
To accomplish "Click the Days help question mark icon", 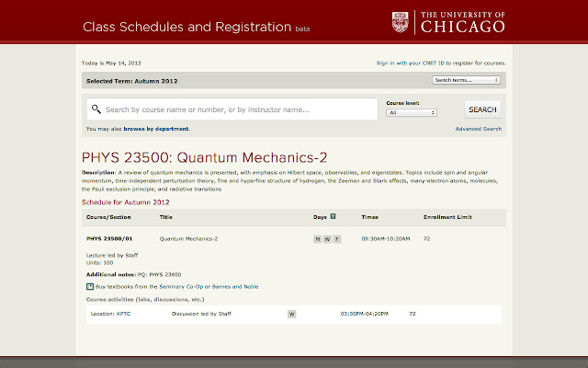I will [333, 217].
